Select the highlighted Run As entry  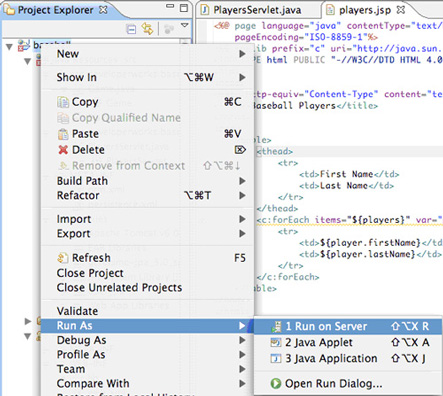147,326
